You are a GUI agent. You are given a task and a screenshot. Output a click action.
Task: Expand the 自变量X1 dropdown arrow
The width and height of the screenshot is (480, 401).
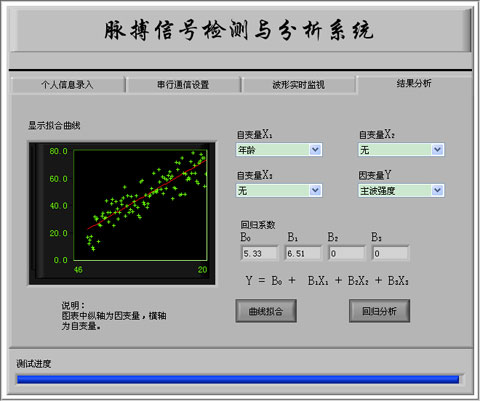315,150
